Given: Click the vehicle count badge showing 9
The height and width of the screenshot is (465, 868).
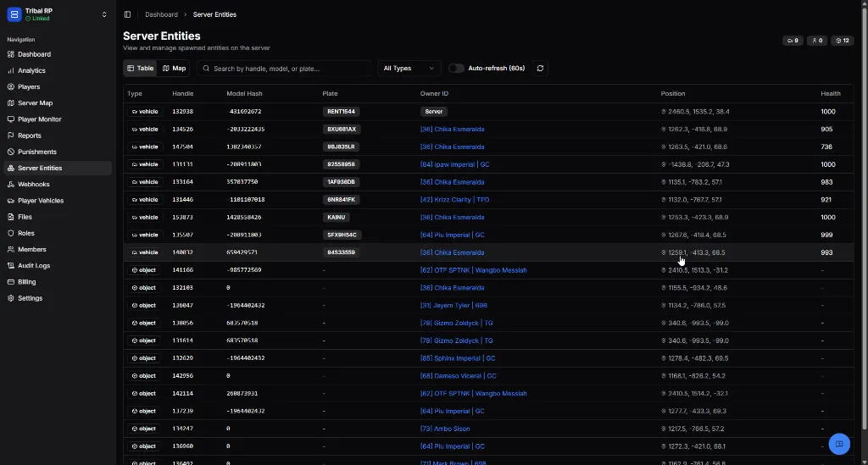Looking at the screenshot, I should coord(793,41).
